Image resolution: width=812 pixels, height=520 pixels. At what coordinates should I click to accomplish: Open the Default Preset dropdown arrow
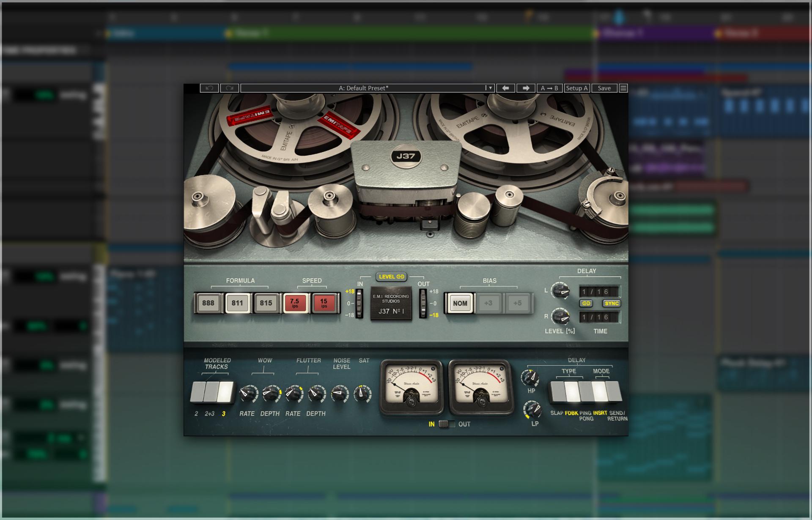[x=490, y=88]
